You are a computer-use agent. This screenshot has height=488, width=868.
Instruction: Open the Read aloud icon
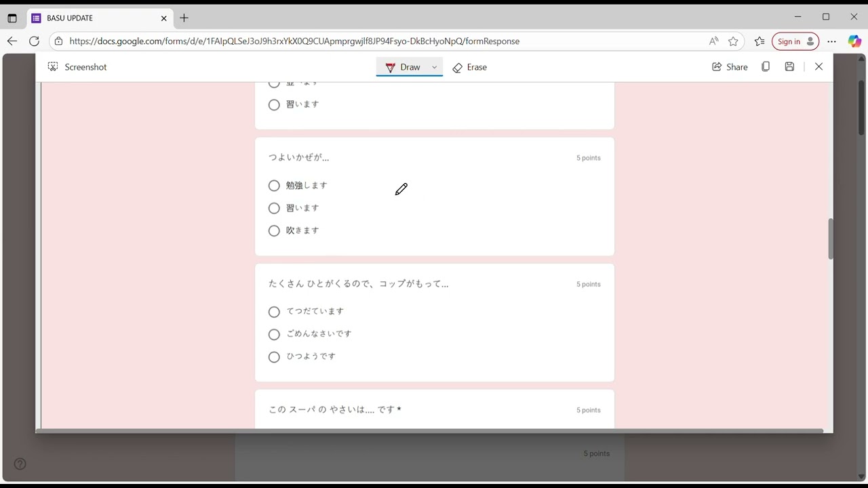point(713,41)
